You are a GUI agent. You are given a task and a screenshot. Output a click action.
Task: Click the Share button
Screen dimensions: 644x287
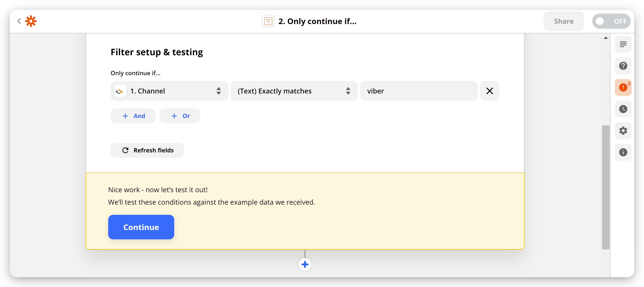tap(564, 21)
